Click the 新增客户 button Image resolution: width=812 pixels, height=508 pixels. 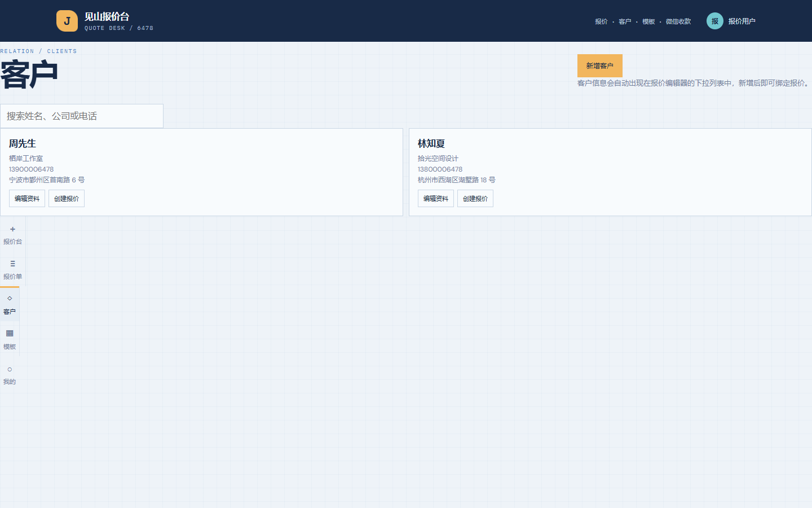click(600, 65)
